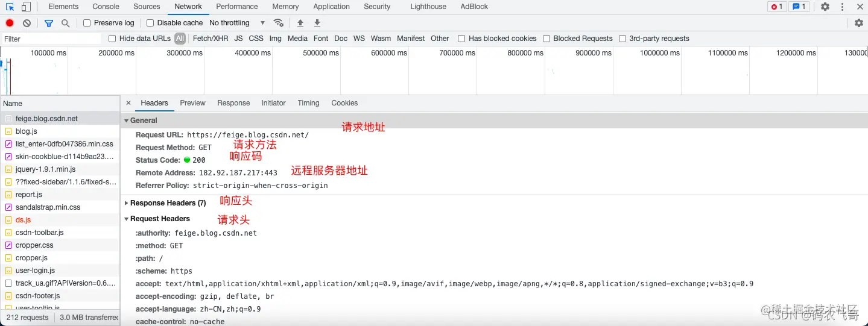
Task: Click the red error count badge
Action: pyautogui.click(x=776, y=7)
